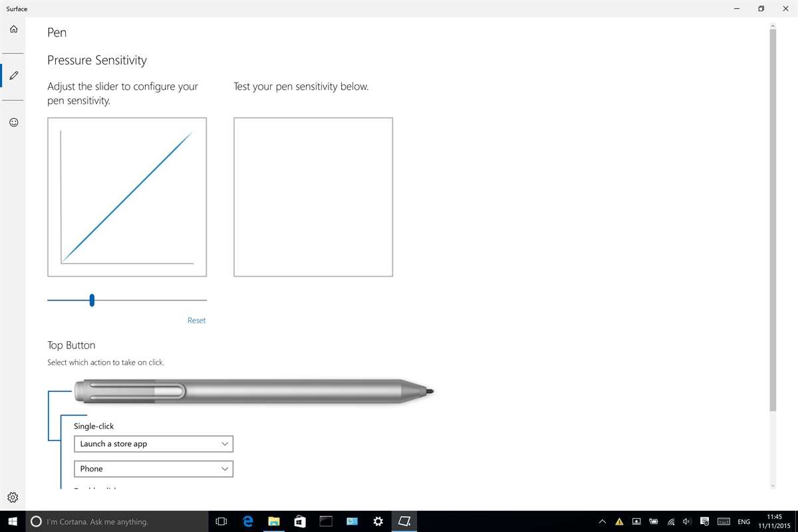Expand hidden icons in the system tray

click(x=602, y=521)
